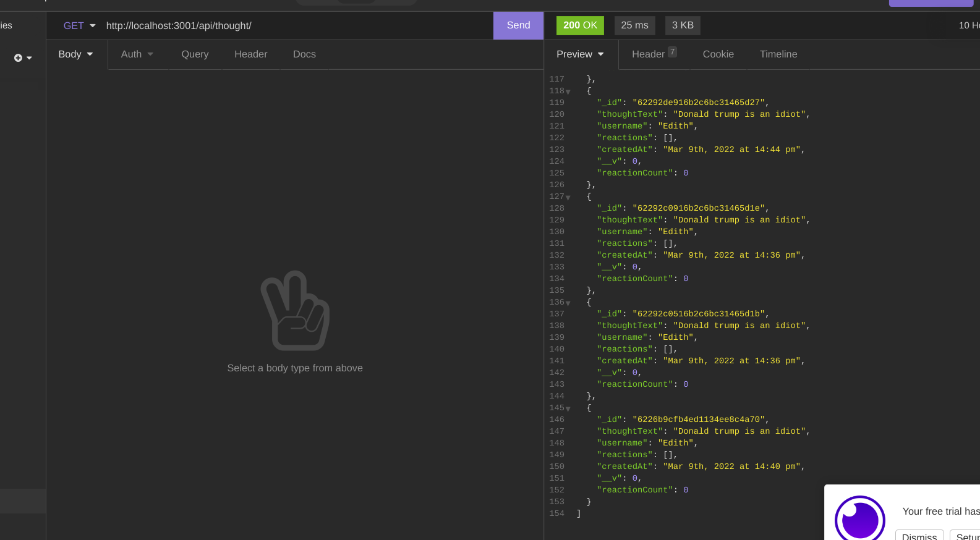Viewport: 980px width, 540px height.
Task: Click the closing bracket on line 154
Action: tap(579, 513)
